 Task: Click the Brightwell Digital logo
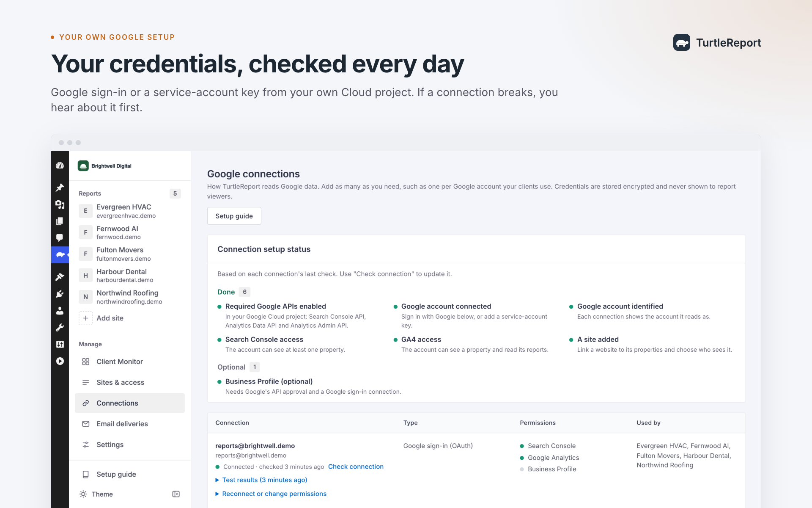104,166
